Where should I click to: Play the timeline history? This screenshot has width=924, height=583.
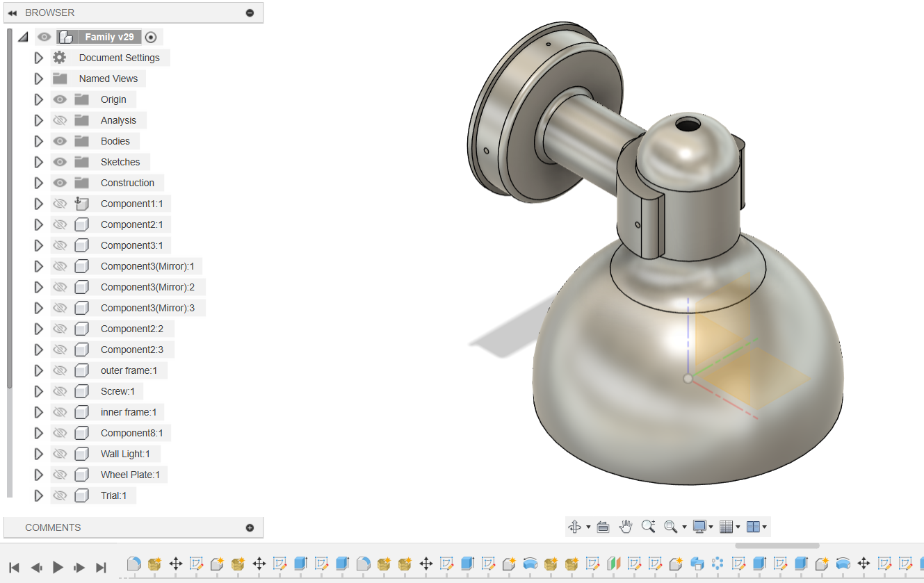[58, 567]
